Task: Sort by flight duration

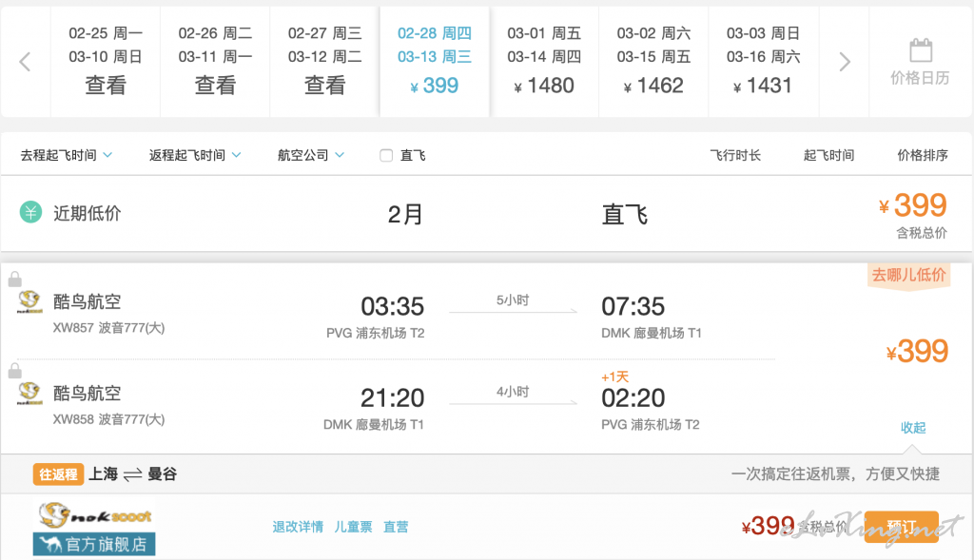Action: click(735, 155)
